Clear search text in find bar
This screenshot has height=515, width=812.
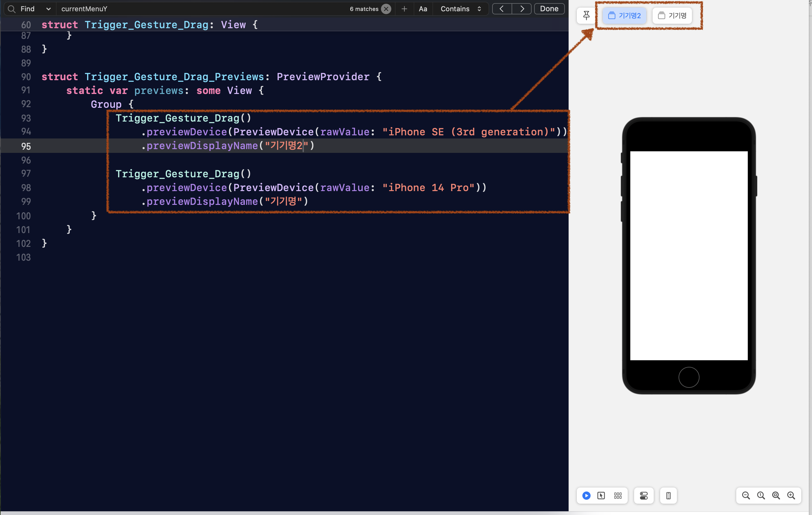[x=386, y=9]
